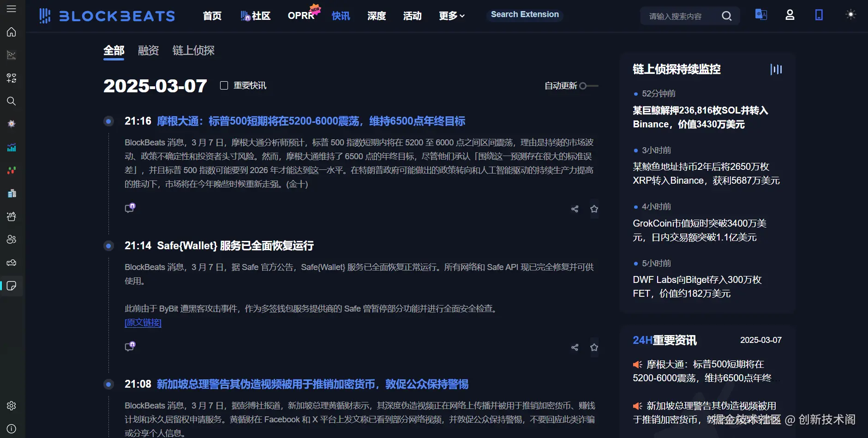Click the Search Extension button
The width and height of the screenshot is (868, 438).
coord(524,14)
